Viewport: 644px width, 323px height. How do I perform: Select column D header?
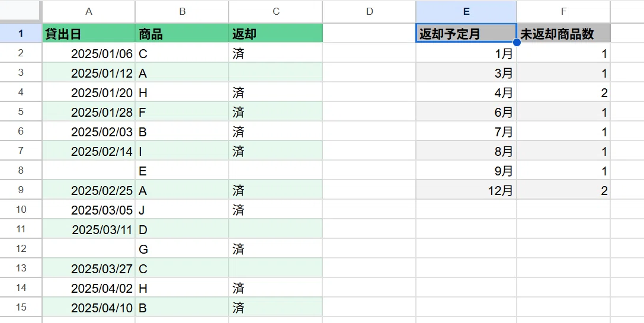point(369,11)
